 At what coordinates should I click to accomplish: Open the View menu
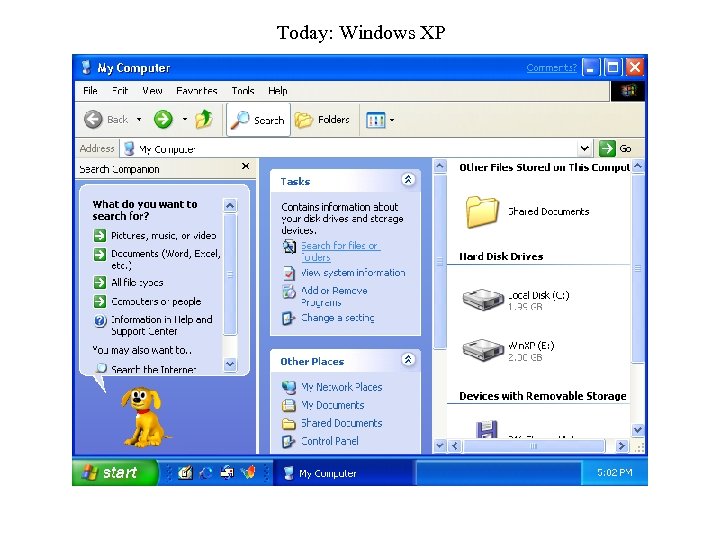tap(152, 90)
